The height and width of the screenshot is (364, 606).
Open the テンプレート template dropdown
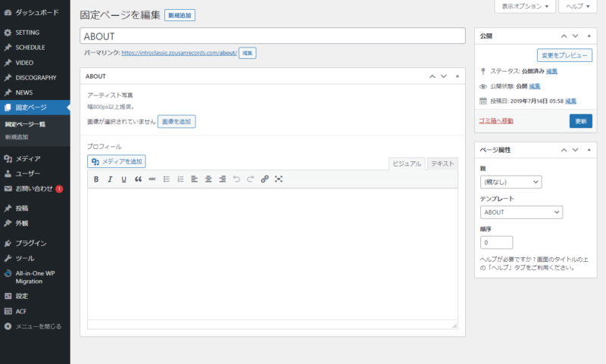pos(521,212)
